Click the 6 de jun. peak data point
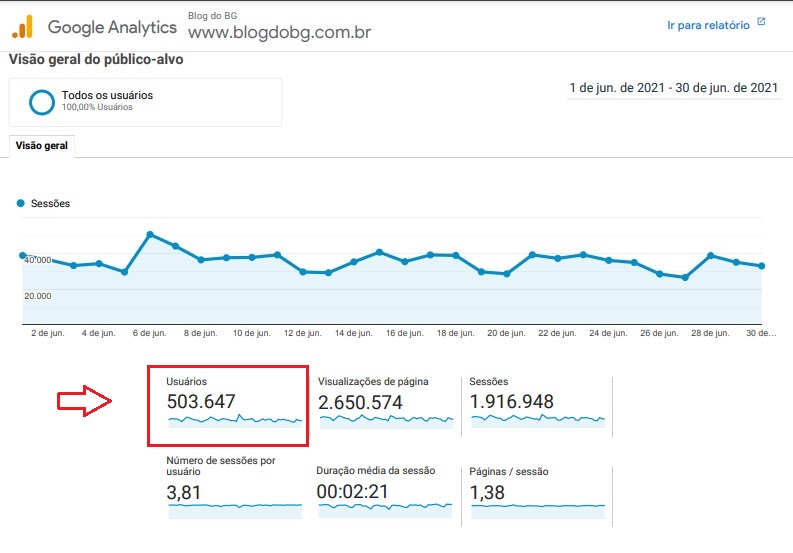Image resolution: width=793 pixels, height=553 pixels. [150, 234]
